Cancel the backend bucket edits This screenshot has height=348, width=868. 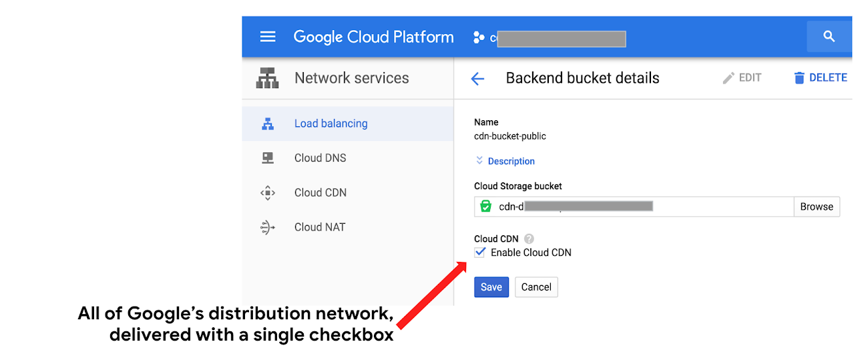[x=536, y=287]
